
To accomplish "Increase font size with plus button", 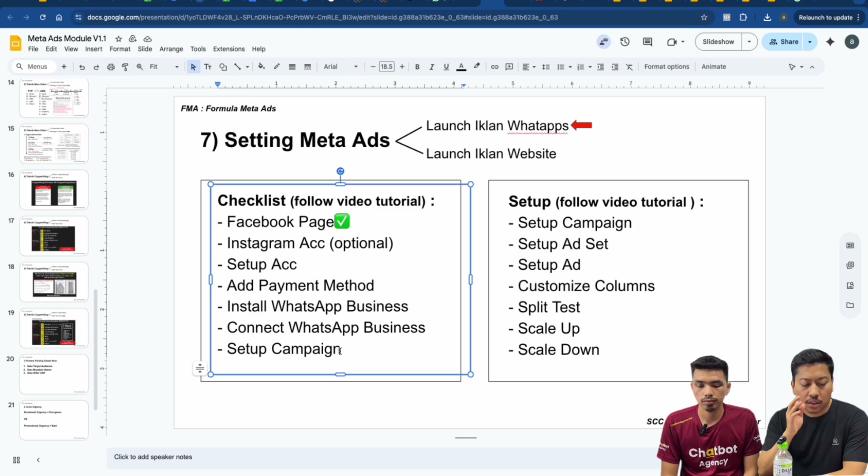I will pos(402,67).
